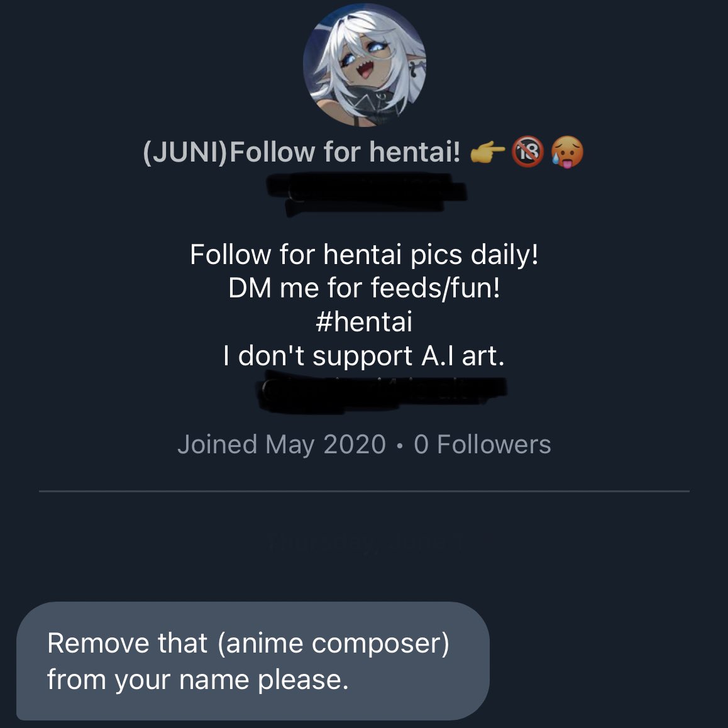Click the "I don't support A.I art." line
728x728 pixels.
[364, 356]
